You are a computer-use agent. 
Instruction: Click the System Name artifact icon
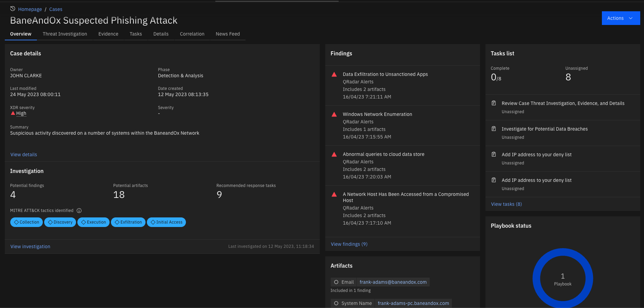pyautogui.click(x=336, y=303)
